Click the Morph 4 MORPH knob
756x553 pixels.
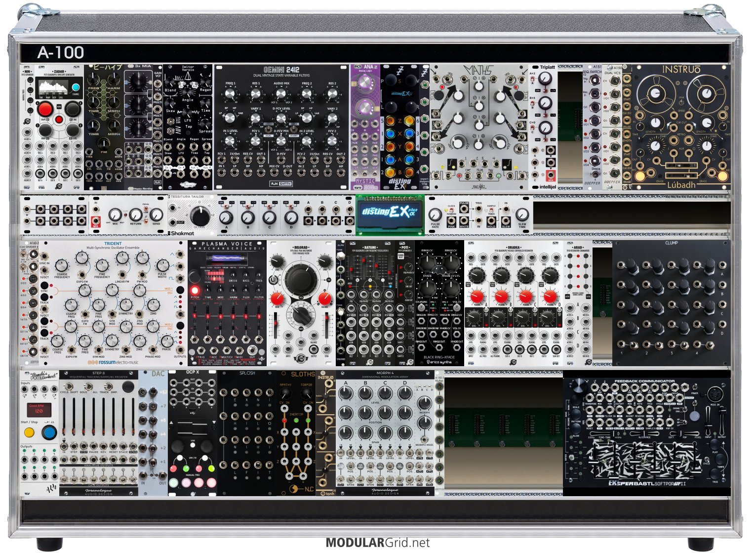point(424,402)
